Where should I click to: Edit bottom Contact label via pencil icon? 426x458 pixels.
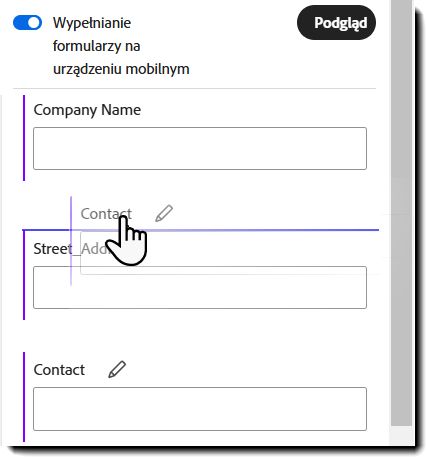[x=117, y=369]
